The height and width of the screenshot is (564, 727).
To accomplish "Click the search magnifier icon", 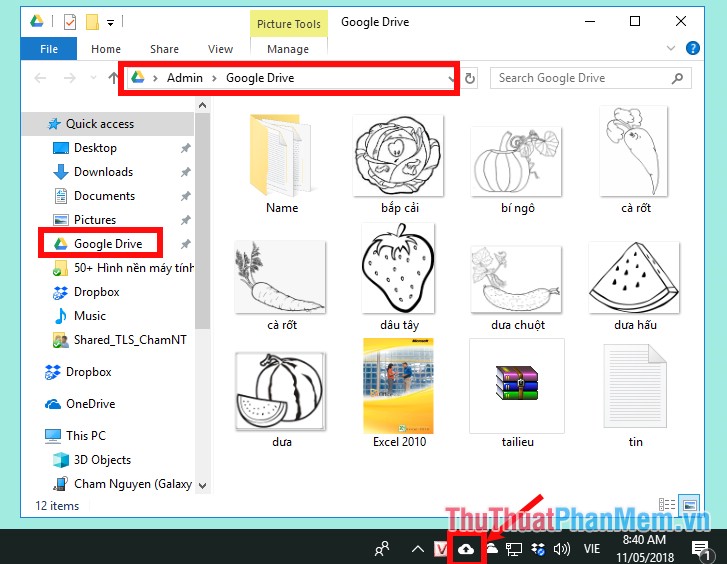I will point(677,78).
